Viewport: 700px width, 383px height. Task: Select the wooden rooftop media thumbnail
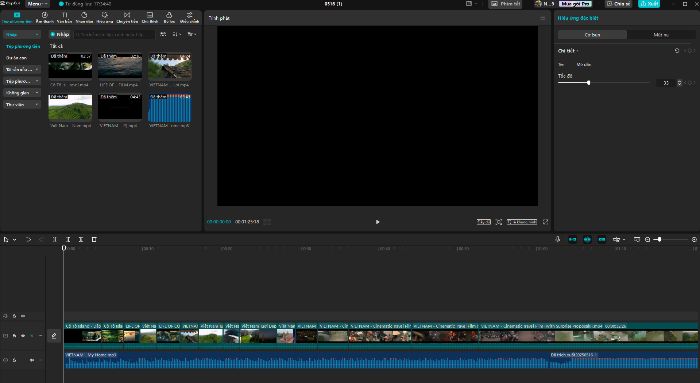[170, 66]
